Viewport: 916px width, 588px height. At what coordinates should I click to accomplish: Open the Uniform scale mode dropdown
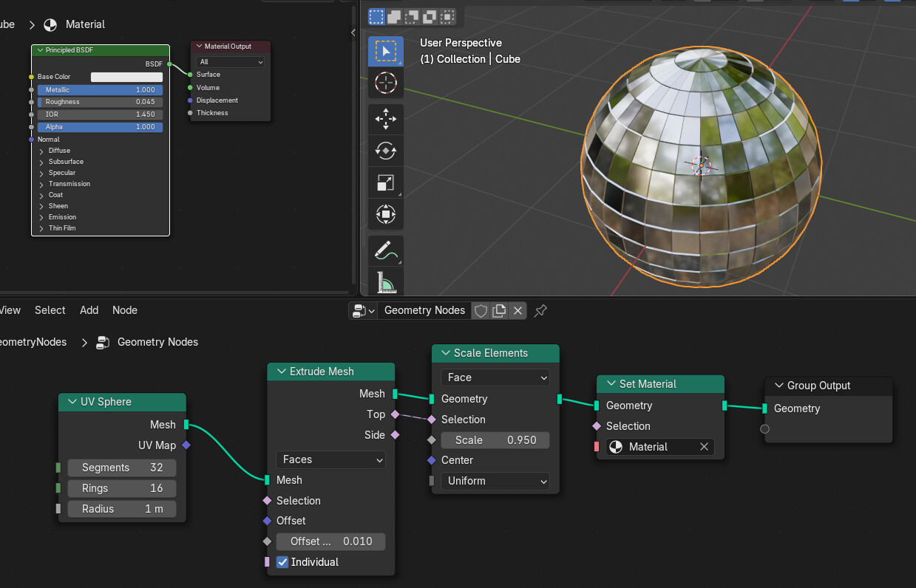495,481
